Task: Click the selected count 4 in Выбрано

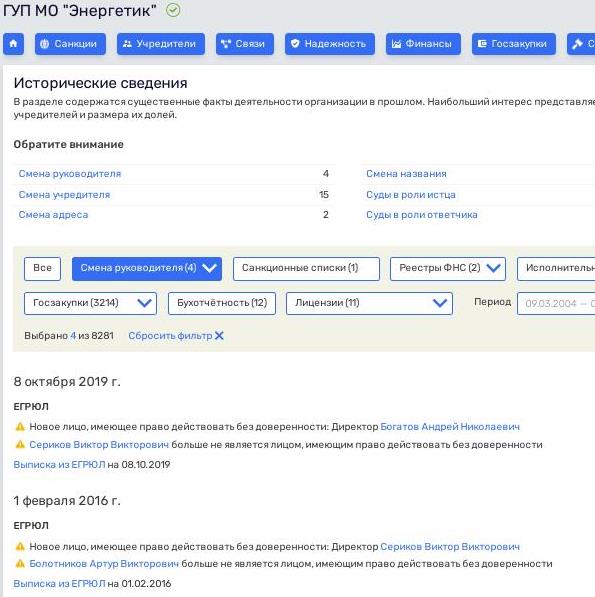Action: click(x=73, y=336)
